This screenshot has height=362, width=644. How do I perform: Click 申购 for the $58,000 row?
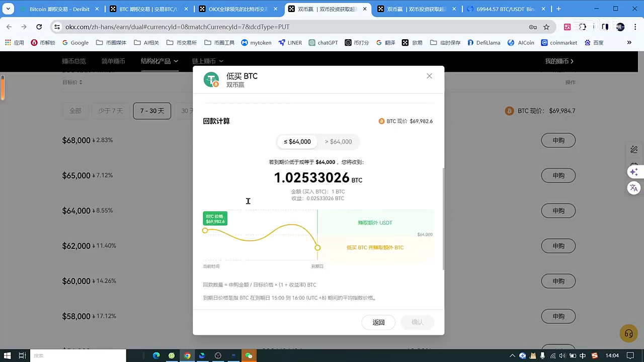tap(558, 316)
